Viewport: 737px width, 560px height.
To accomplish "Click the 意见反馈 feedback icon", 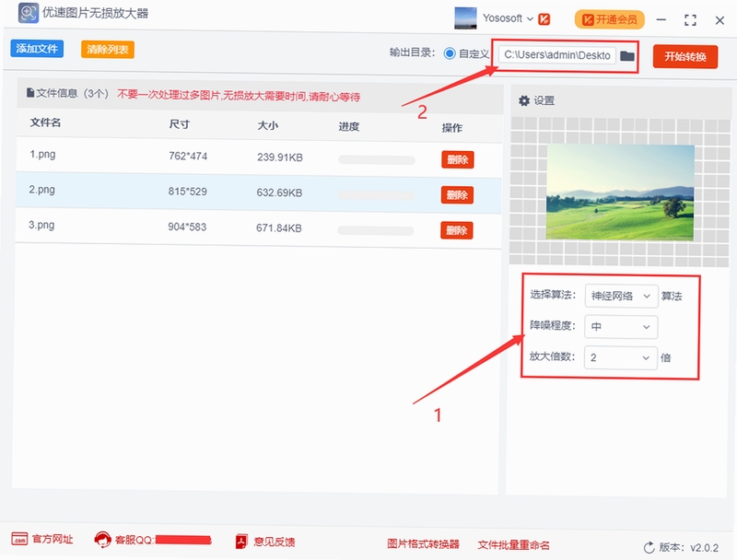I will point(241,542).
